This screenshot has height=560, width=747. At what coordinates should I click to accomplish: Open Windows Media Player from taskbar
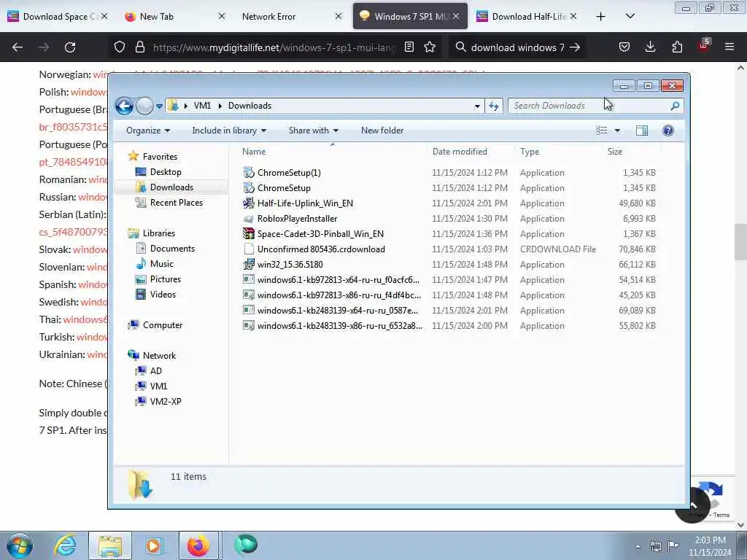pos(154,545)
